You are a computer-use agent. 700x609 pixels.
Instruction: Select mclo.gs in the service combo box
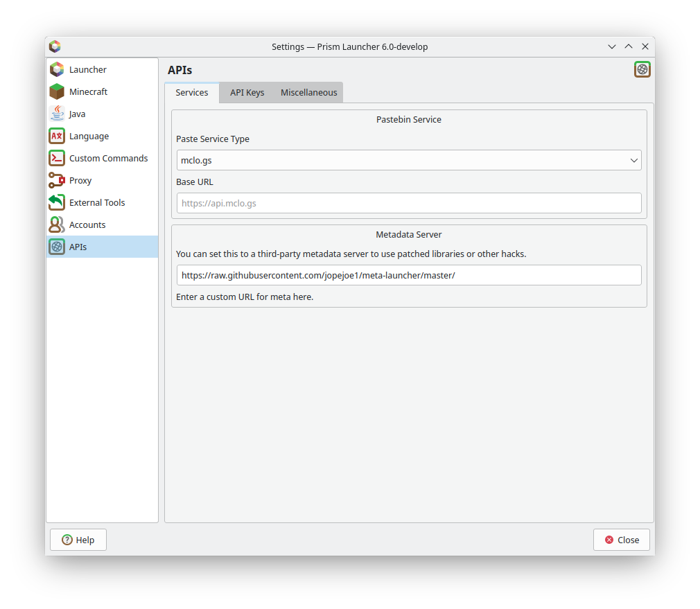(409, 160)
